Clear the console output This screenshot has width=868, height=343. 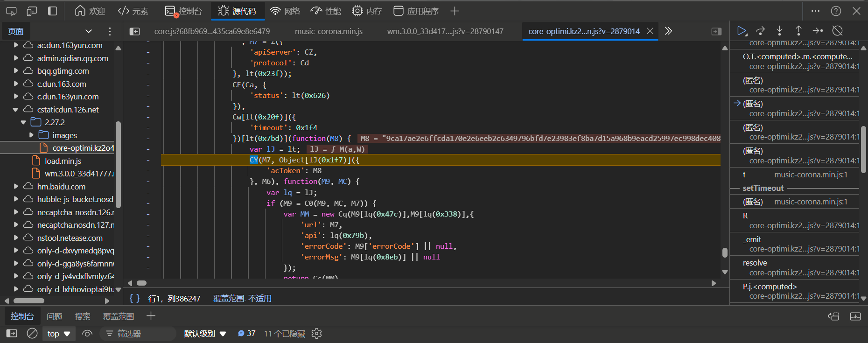coord(32,334)
